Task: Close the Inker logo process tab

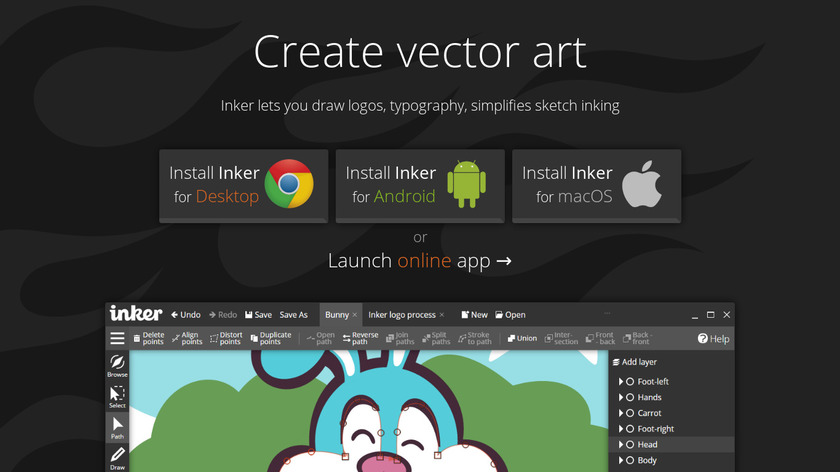Action: (442, 315)
